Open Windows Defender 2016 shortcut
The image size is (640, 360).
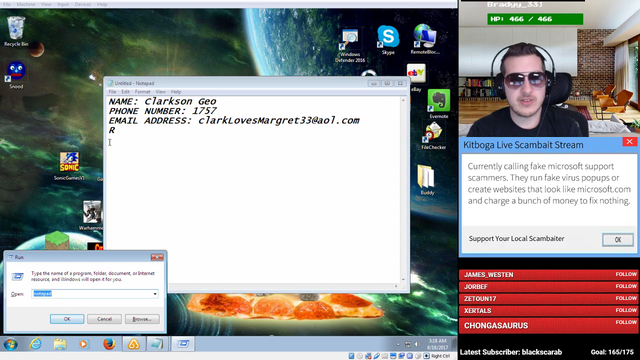pos(350,45)
